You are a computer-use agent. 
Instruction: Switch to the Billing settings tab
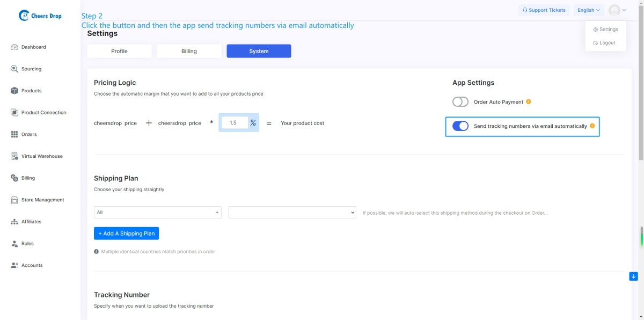tap(189, 51)
